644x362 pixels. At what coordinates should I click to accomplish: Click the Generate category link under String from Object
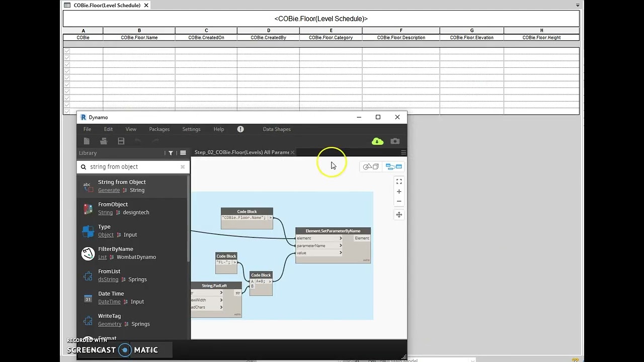pos(109,191)
